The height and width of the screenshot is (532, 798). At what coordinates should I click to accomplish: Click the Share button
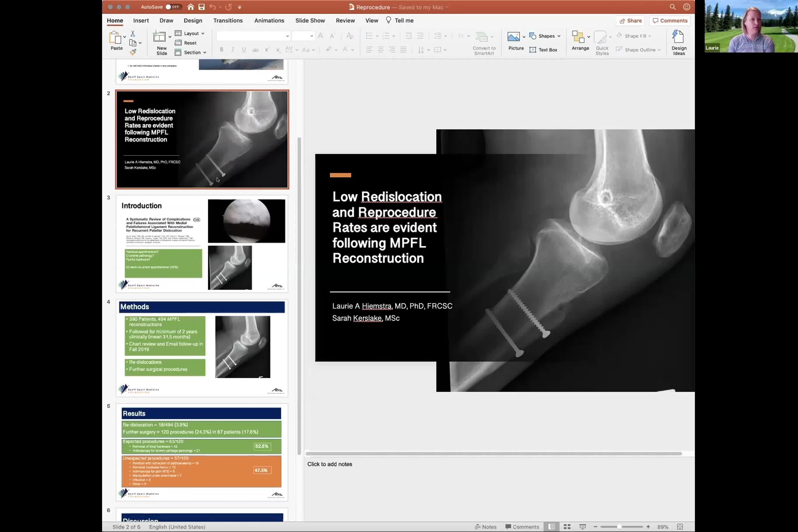pyautogui.click(x=630, y=20)
